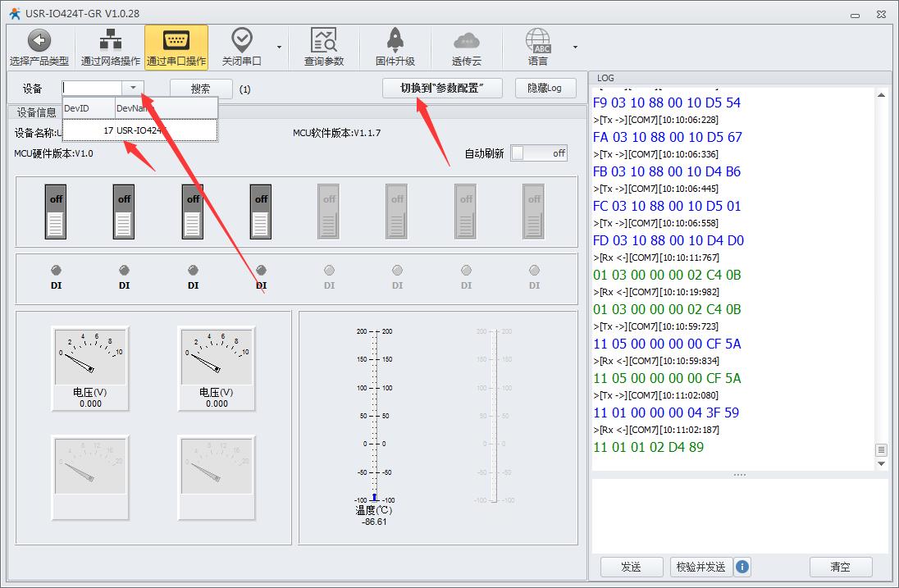Image resolution: width=899 pixels, height=588 pixels.
Task: Click the hide Log button
Action: click(545, 88)
